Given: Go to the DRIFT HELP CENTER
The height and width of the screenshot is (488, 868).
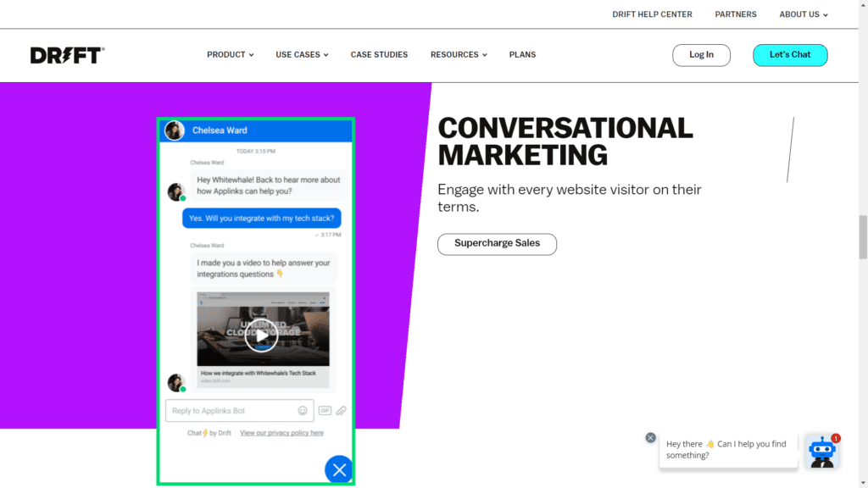Looking at the screenshot, I should coord(652,14).
